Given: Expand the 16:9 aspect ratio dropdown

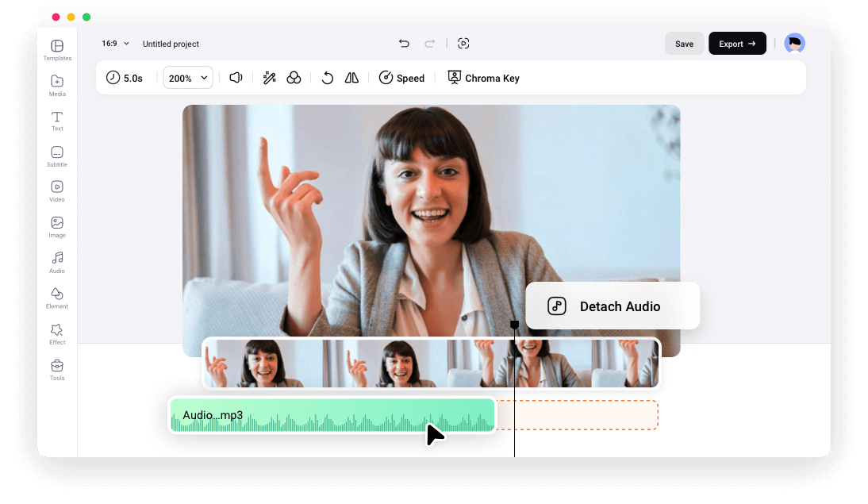Looking at the screenshot, I should (115, 43).
